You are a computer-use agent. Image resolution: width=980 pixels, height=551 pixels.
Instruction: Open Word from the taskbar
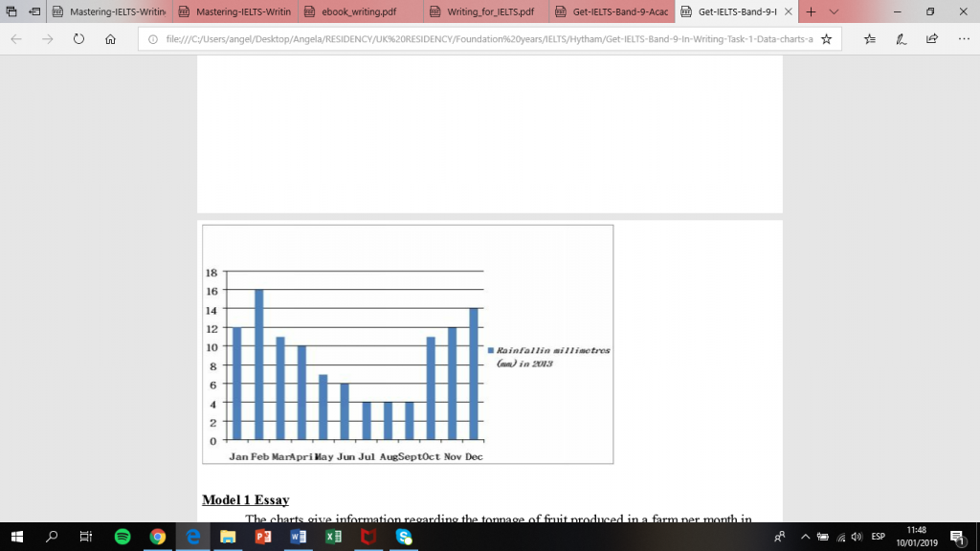pos(298,538)
